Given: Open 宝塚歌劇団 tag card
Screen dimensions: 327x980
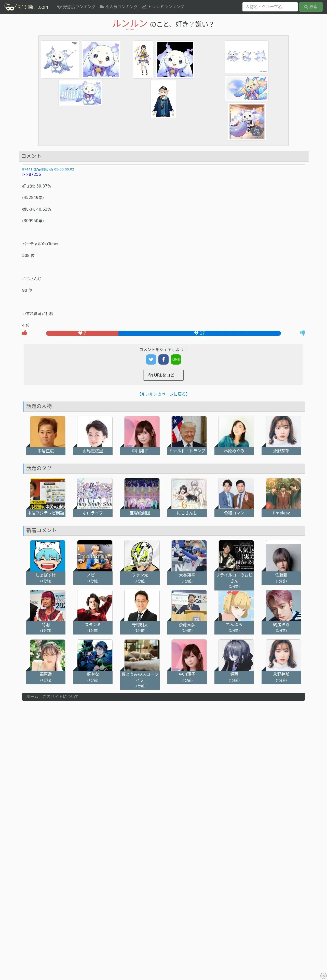Looking at the screenshot, I should pos(140,498).
